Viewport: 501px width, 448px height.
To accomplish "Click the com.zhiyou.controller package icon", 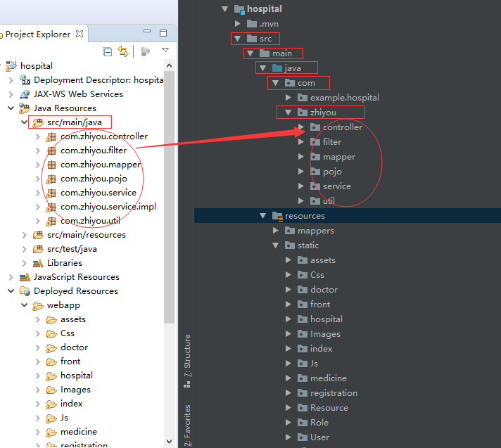I will [x=51, y=136].
